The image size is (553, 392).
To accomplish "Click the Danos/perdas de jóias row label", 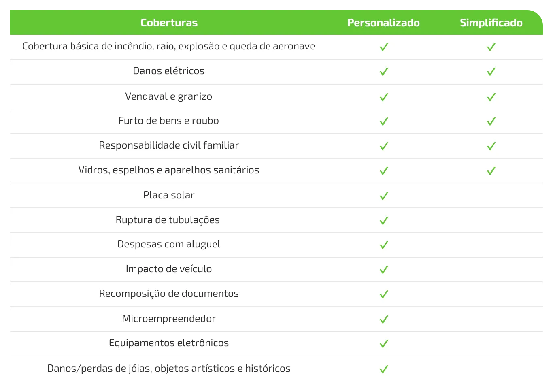I will (x=169, y=369).
